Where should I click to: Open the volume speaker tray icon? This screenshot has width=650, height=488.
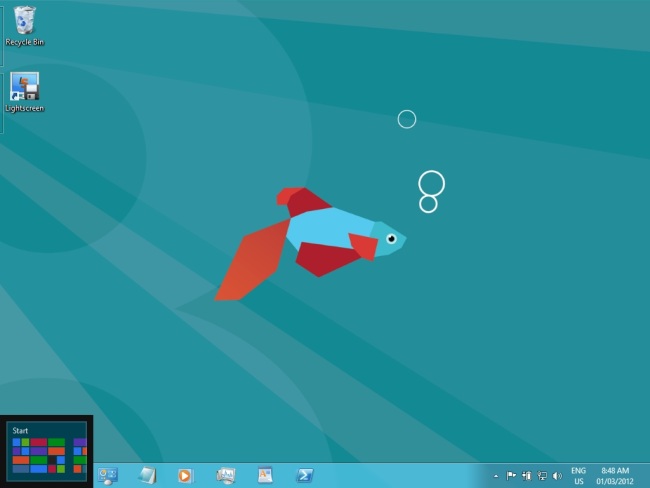[x=557, y=476]
